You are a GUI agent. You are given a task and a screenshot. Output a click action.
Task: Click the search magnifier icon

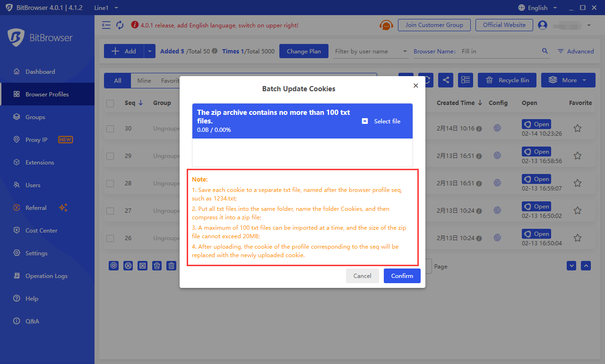pos(545,51)
